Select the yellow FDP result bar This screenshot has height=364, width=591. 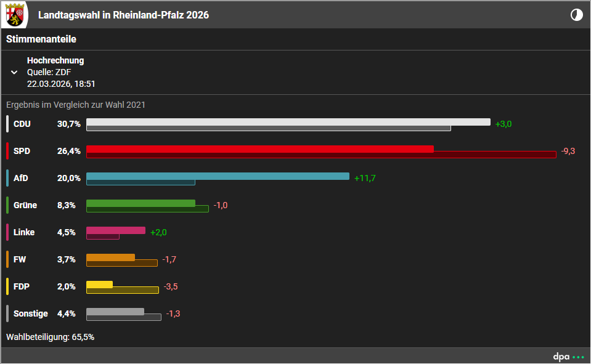(99, 285)
